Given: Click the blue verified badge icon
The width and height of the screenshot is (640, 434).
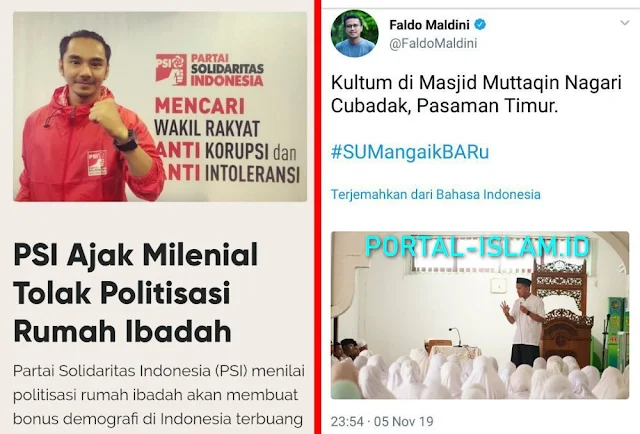Looking at the screenshot, I should [x=480, y=25].
